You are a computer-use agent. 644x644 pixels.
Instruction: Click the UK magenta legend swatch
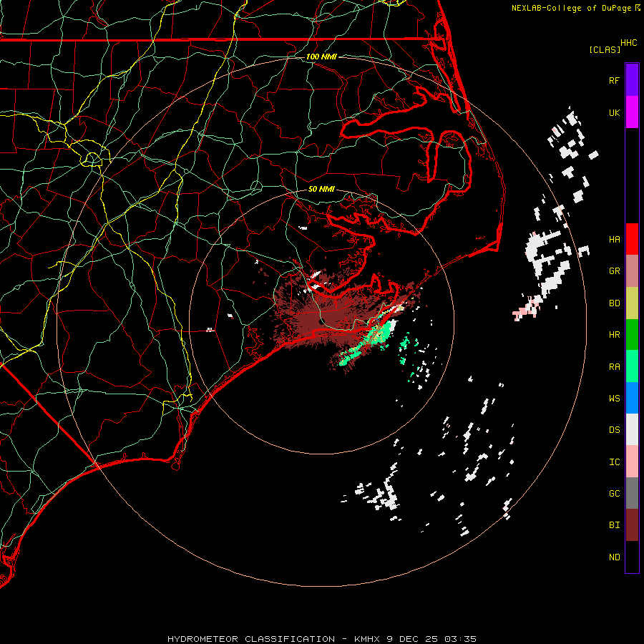coord(632,112)
